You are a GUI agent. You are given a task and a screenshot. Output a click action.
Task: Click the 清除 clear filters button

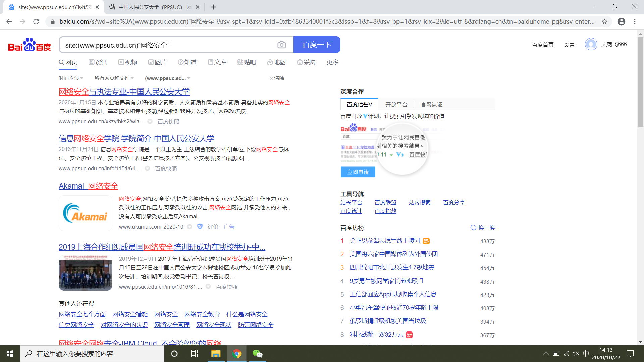277,78
